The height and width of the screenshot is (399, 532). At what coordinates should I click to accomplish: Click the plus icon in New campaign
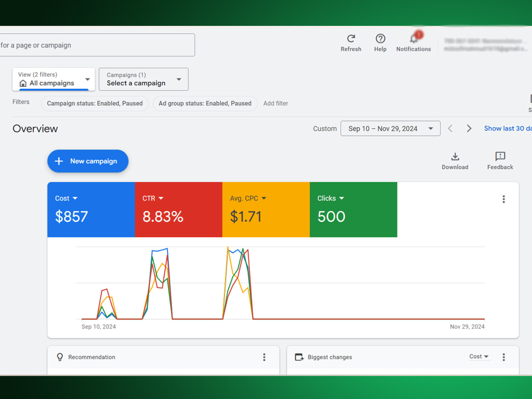(x=59, y=161)
